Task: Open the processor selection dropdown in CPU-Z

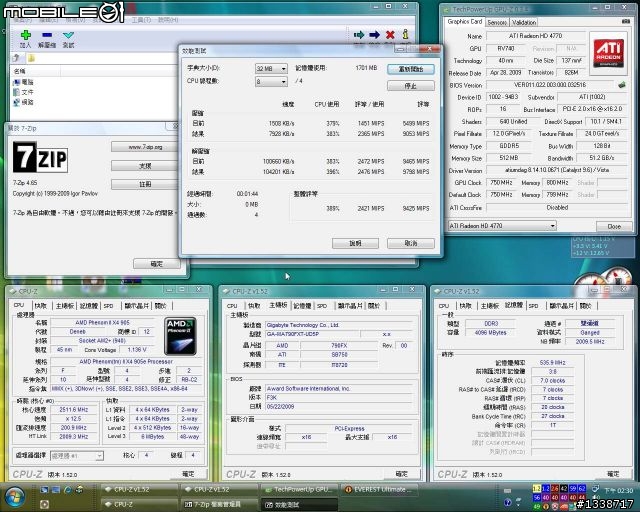Action: coord(77,456)
